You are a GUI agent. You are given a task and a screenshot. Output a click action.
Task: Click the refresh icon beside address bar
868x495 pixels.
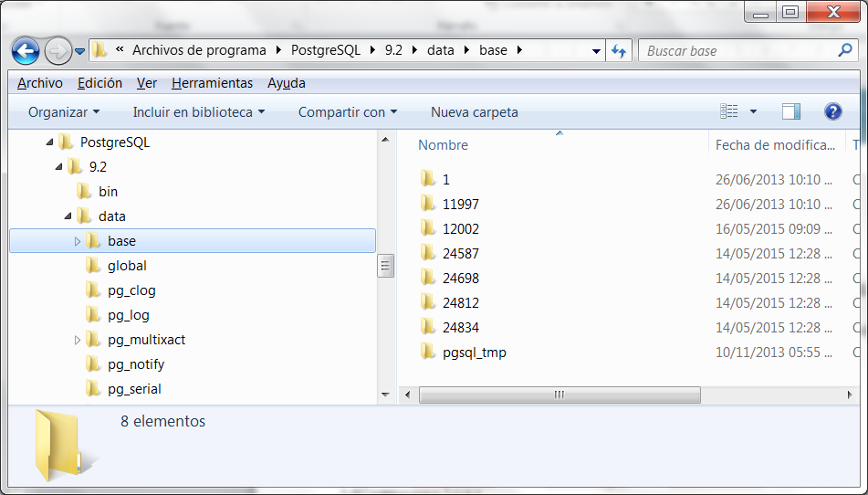click(x=620, y=50)
